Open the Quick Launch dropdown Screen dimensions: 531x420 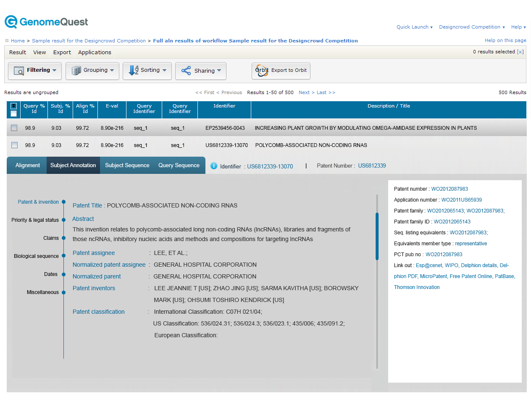(414, 27)
